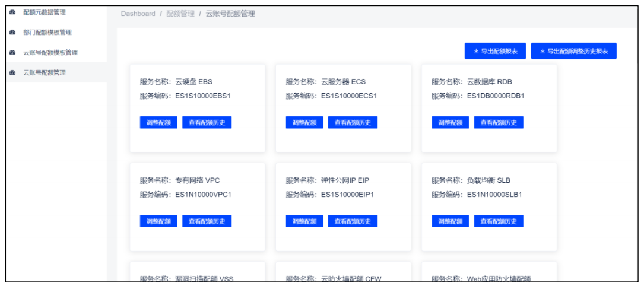644x286 pixels.
Task: View quota history for 云硬盘 EBS
Action: click(x=207, y=122)
